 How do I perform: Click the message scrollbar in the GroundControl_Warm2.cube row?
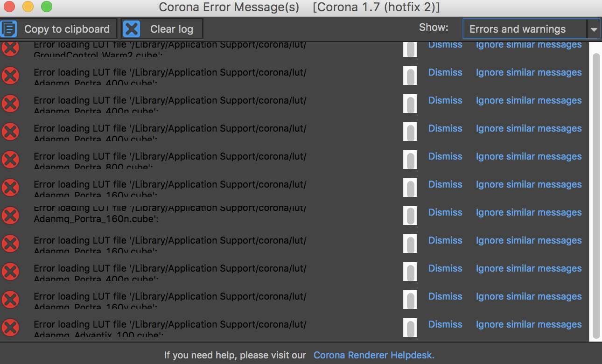[410, 49]
